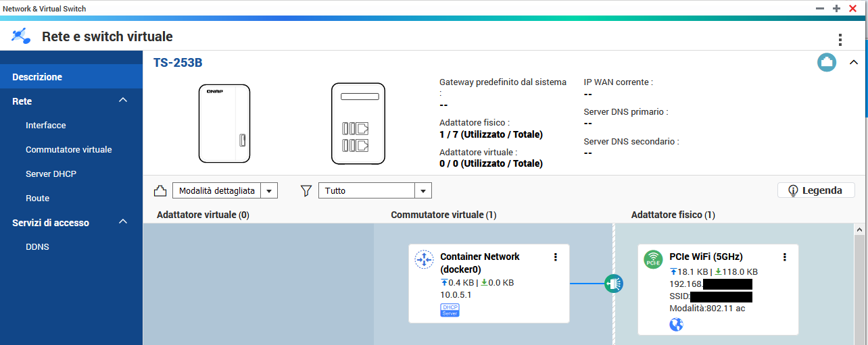Collapse the TS-253B overview panel
Screen dimensions: 868x345
(853, 63)
